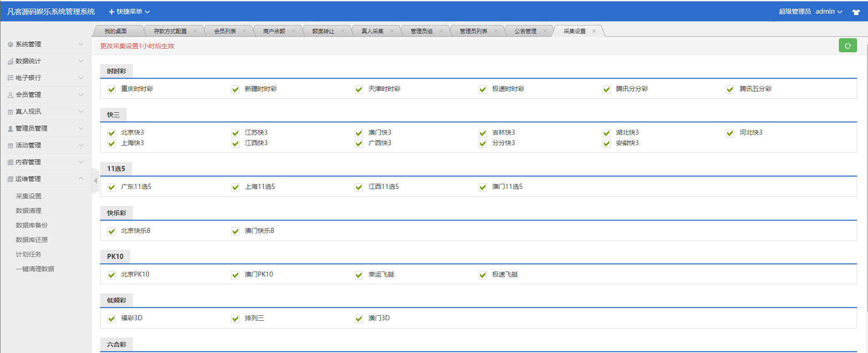Click the green refresh icon button
The image size is (868, 353).
tap(848, 45)
